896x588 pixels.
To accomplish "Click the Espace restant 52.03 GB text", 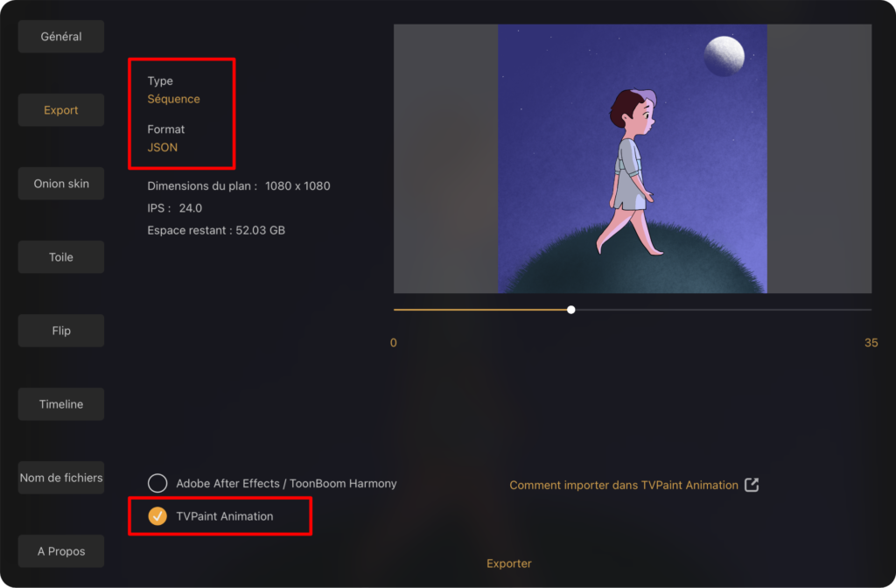I will (x=216, y=230).
